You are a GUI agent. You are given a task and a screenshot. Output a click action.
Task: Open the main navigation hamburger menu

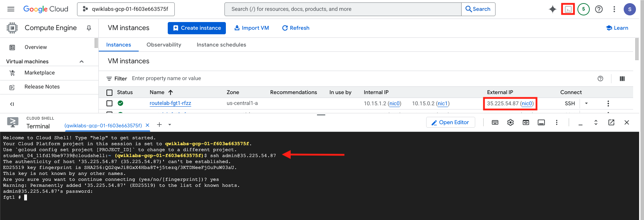coord(11,9)
